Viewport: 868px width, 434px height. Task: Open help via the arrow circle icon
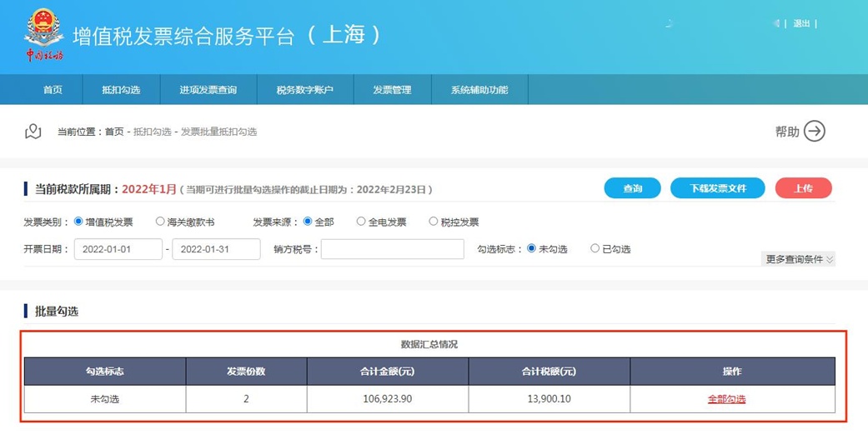814,132
